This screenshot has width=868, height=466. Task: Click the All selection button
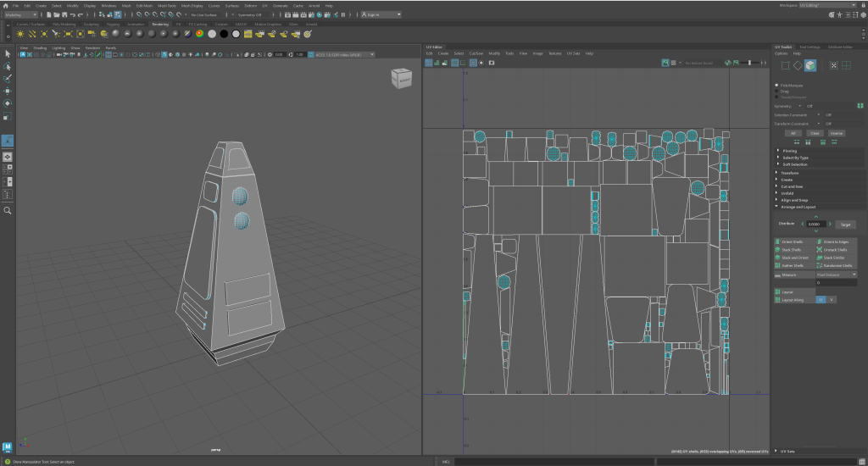(x=793, y=133)
